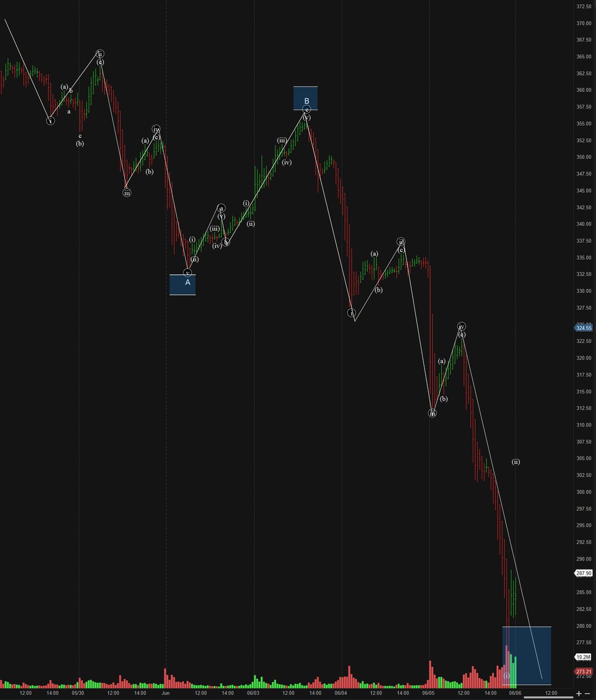The image size is (596, 700).
Task: Click the 290.00 price axis value
Action: click(x=584, y=559)
